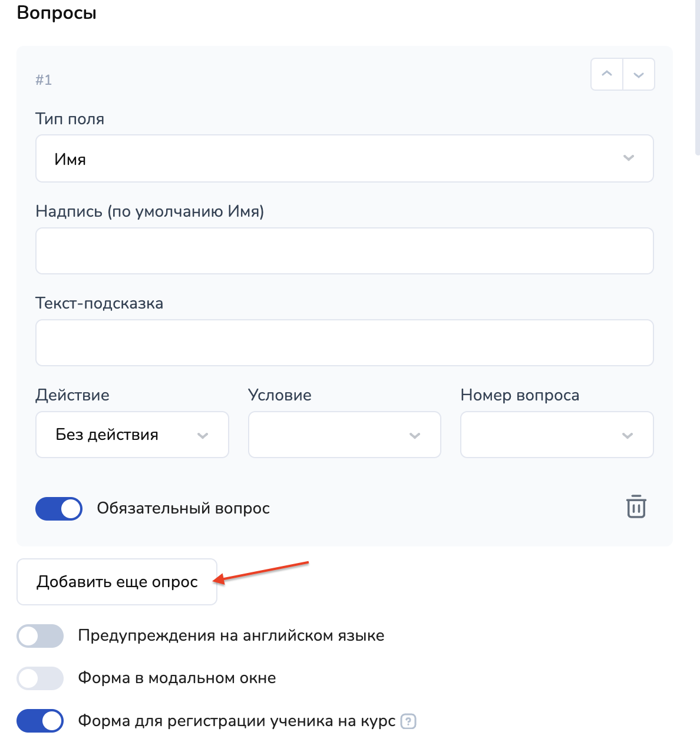Move question #1 down with arrow icon

(639, 74)
